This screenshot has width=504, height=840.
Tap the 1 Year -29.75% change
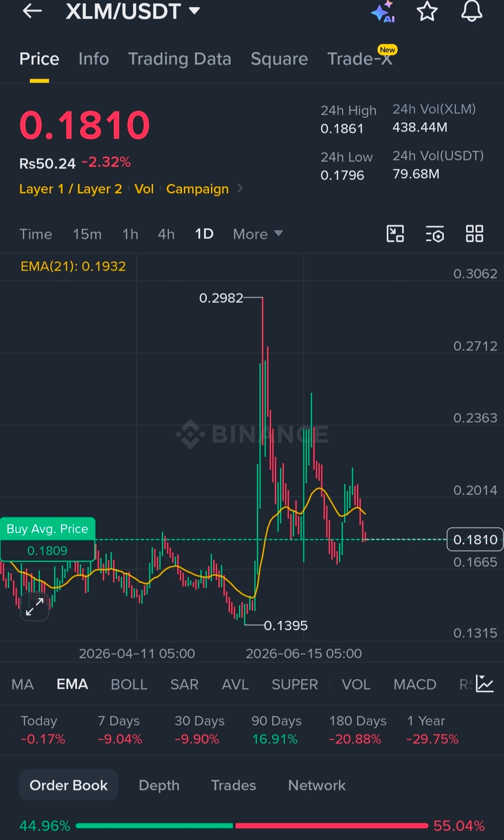pyautogui.click(x=432, y=730)
